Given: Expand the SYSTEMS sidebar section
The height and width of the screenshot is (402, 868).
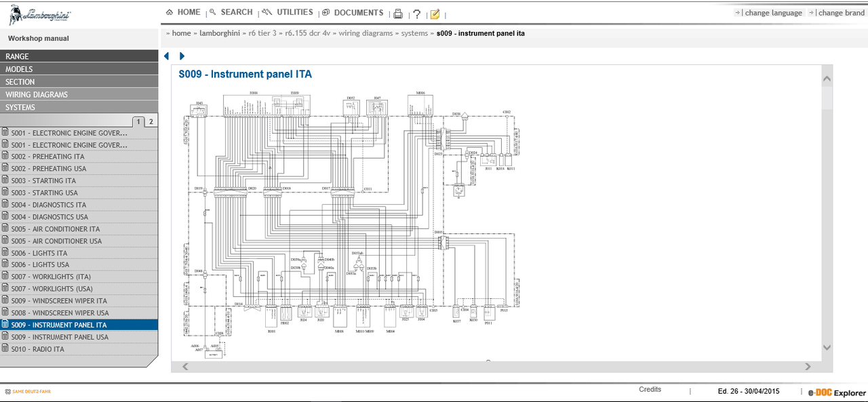Looking at the screenshot, I should click(x=79, y=108).
